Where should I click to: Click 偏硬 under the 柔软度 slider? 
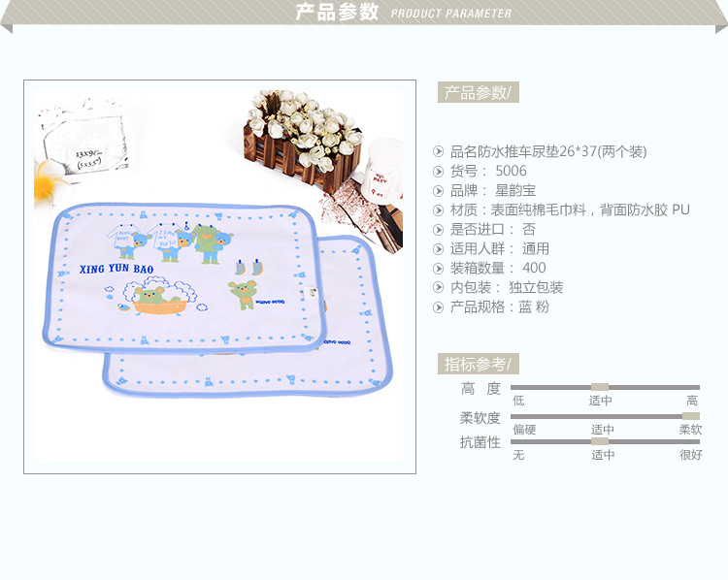pyautogui.click(x=524, y=430)
